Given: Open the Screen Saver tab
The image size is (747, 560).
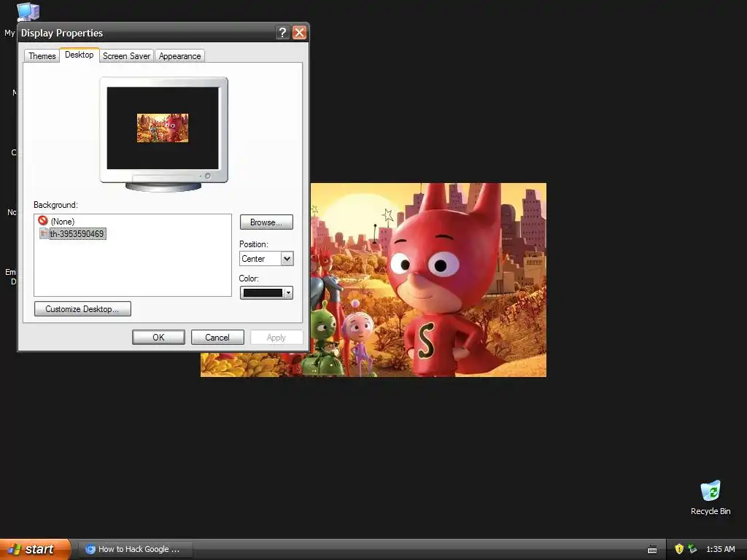Looking at the screenshot, I should 126,55.
